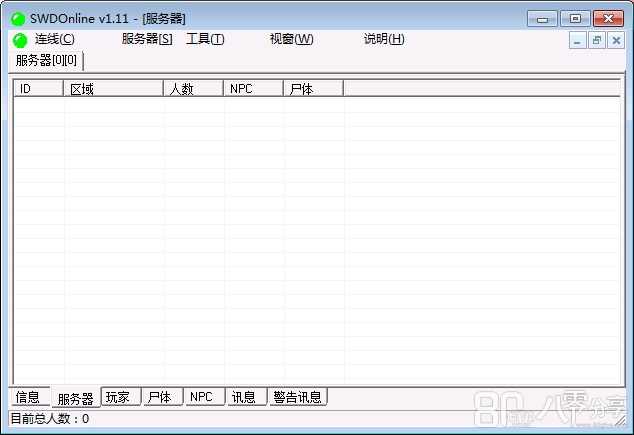634x435 pixels.
Task: Sort by the ID column header
Action: coord(38,89)
